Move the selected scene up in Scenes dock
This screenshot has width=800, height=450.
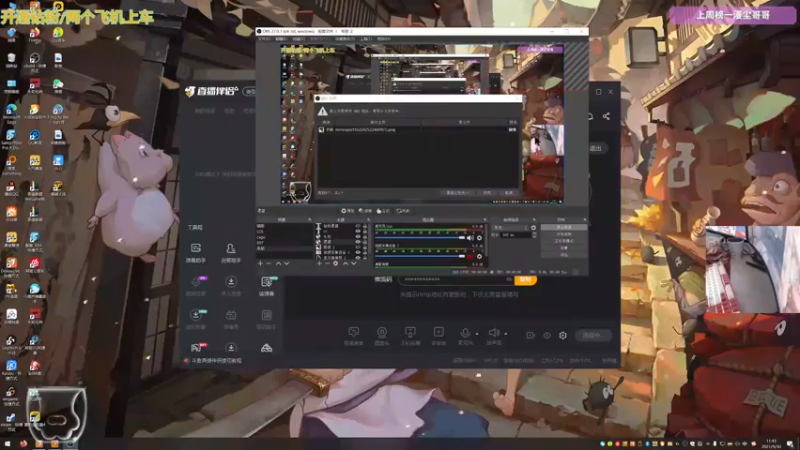278,263
